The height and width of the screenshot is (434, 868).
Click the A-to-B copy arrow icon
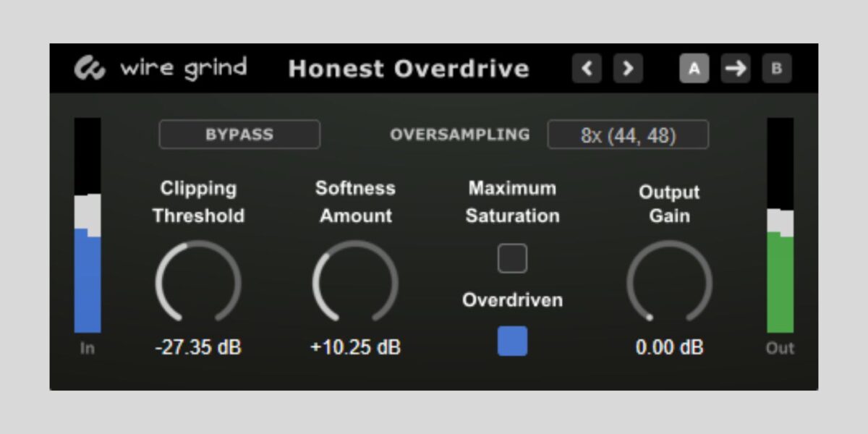coord(736,68)
